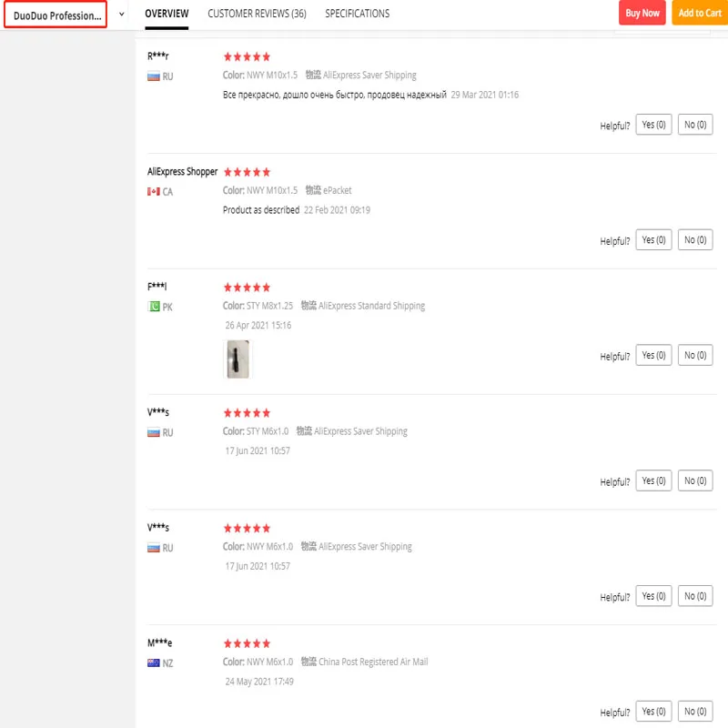Click the Buy Now button
The width and height of the screenshot is (728, 728).
click(642, 13)
